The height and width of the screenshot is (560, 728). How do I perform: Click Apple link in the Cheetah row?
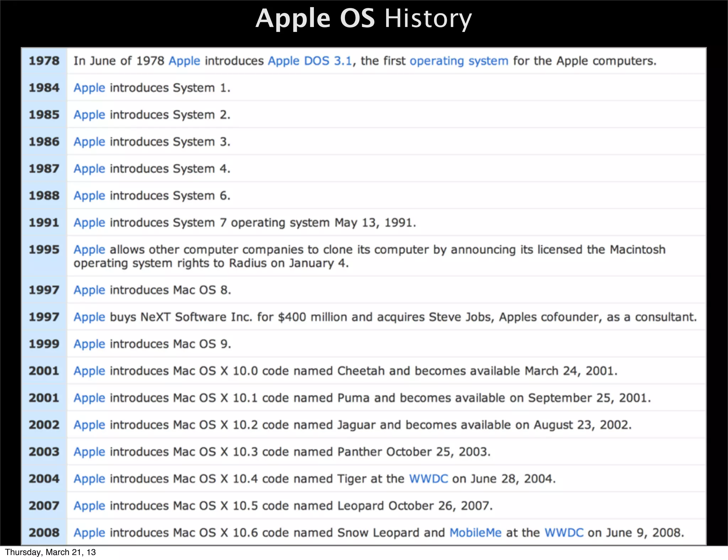(x=89, y=372)
